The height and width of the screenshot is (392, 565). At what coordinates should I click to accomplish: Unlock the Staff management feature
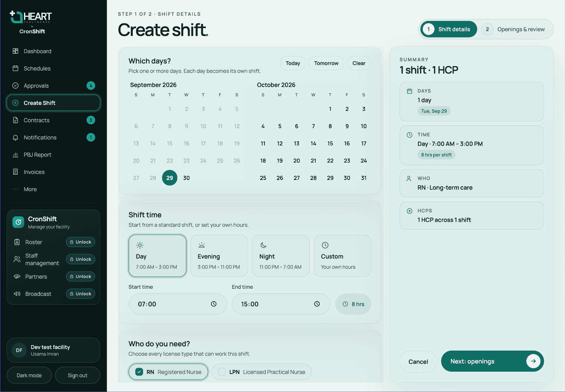point(81,259)
